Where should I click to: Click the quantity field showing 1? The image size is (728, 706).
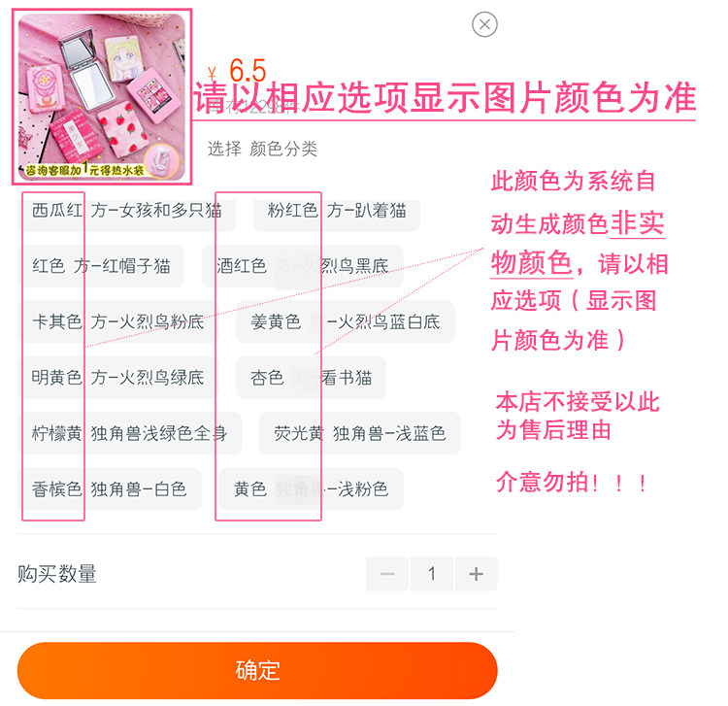(432, 574)
